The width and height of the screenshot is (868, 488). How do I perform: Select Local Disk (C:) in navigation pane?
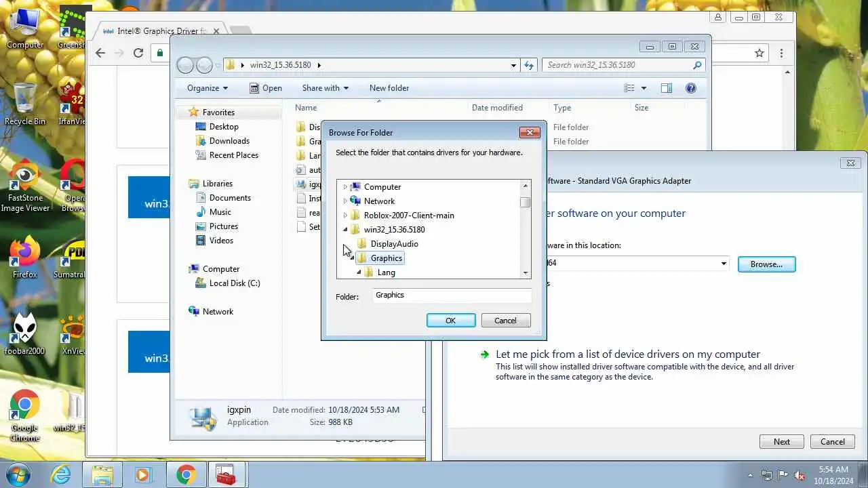point(235,283)
